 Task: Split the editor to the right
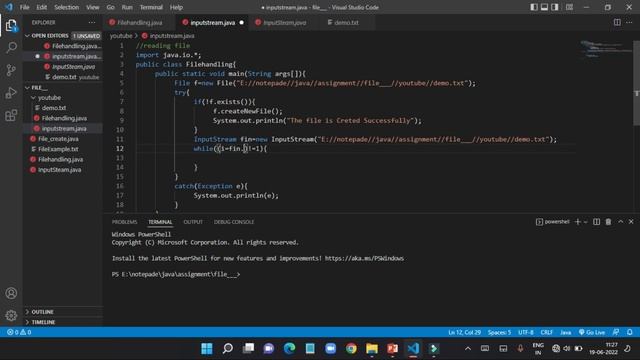point(617,22)
